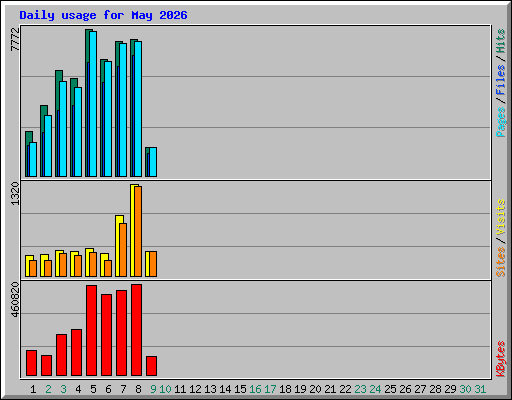Click day label 20 on x-axis
This screenshot has height=400, width=512.
point(315,389)
